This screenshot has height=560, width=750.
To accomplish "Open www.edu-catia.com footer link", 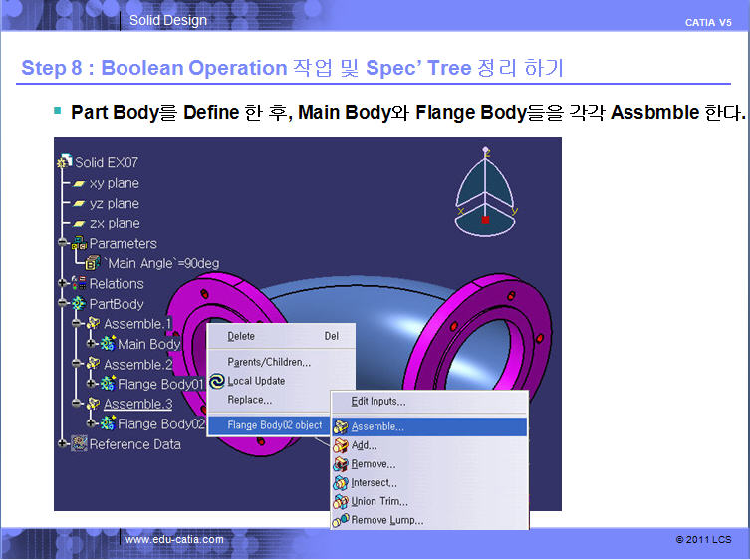I will pyautogui.click(x=174, y=539).
